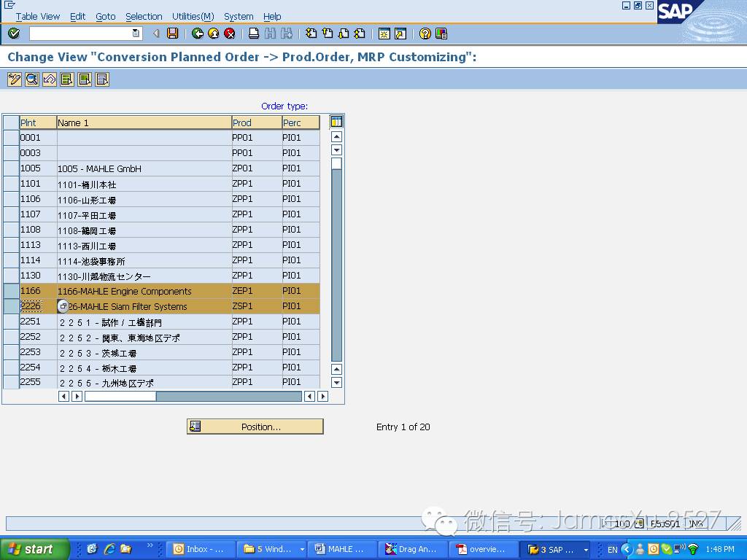Image resolution: width=747 pixels, height=560 pixels.
Task: Click the Print icon in the toolbar
Action: tap(254, 34)
